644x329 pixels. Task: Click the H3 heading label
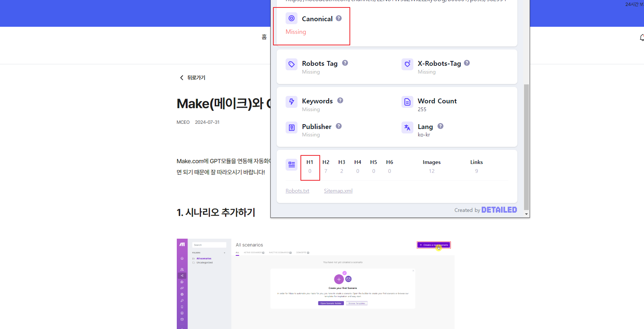(342, 162)
